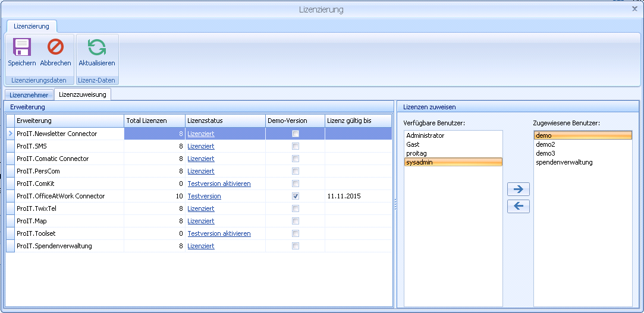Toggle Demo-Version checkbox for ProIT.OfficeAtWork Connector

296,196
